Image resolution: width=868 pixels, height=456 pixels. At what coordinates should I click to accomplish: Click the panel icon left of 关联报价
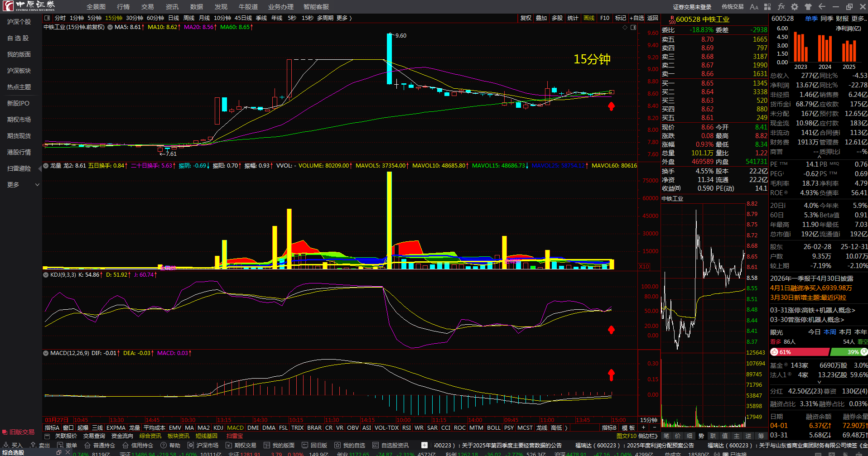[47, 436]
